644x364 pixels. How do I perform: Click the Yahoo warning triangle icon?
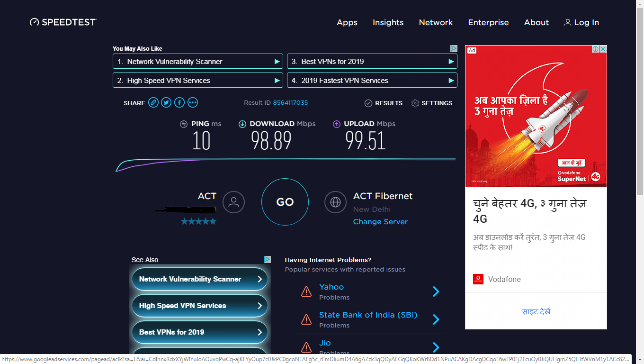[306, 291]
